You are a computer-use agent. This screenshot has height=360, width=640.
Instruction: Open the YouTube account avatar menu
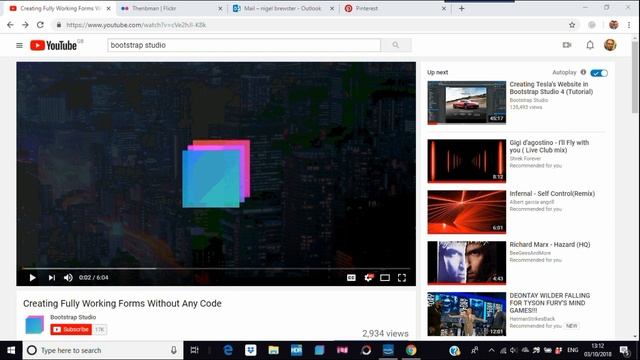click(610, 45)
